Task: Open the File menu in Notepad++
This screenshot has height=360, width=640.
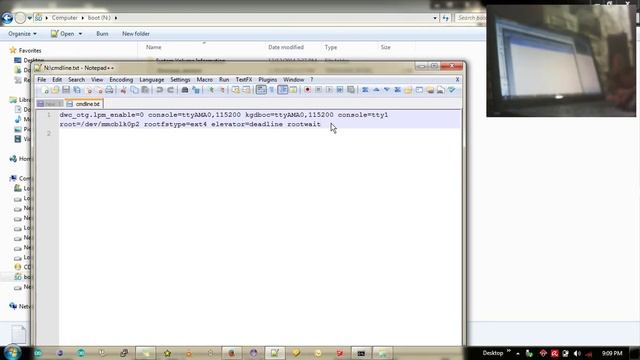Action: pyautogui.click(x=42, y=80)
